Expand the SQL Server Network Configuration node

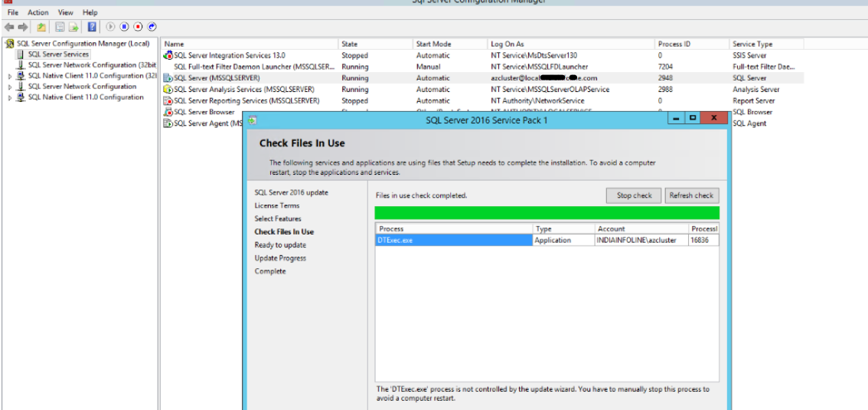pyautogui.click(x=10, y=87)
